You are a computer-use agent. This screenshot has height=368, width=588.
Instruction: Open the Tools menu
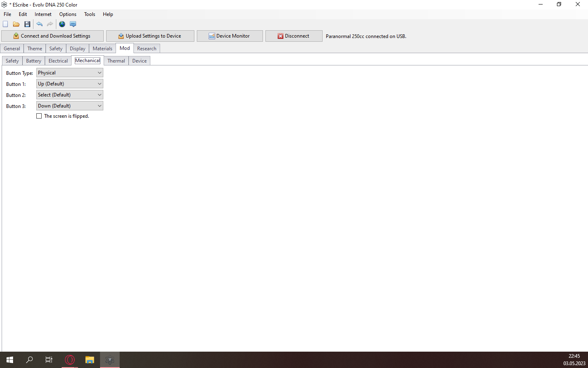click(x=89, y=14)
